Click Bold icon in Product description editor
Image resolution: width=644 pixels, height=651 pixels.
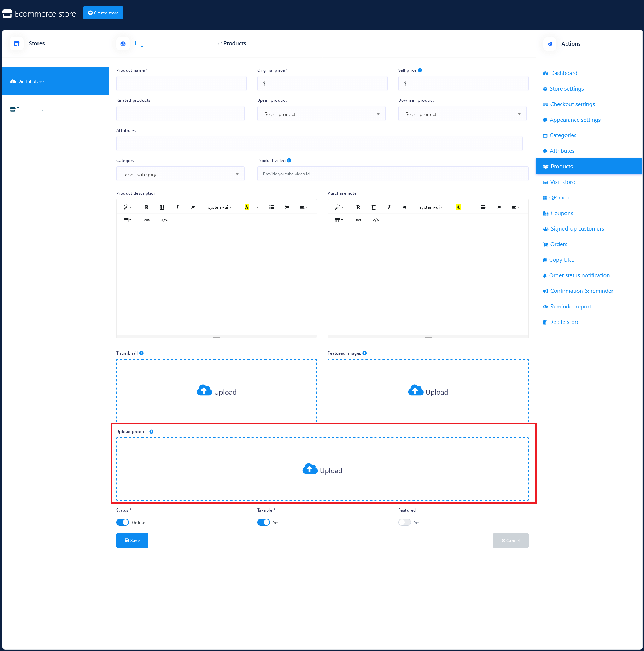[146, 208]
